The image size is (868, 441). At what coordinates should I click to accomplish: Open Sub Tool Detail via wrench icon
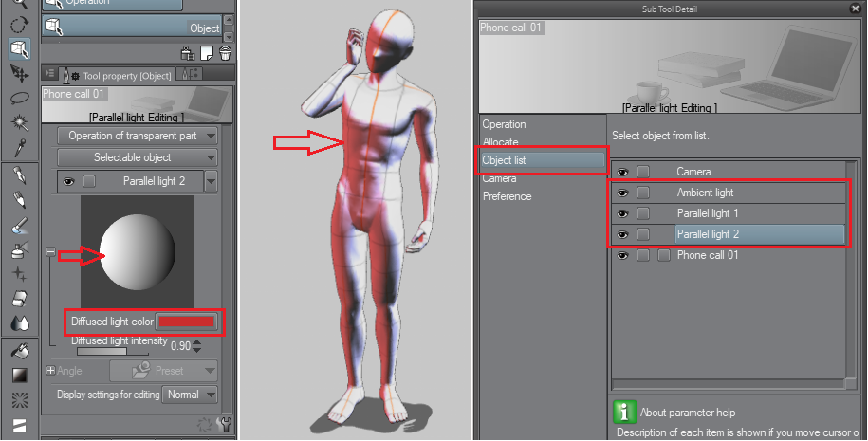point(225,424)
